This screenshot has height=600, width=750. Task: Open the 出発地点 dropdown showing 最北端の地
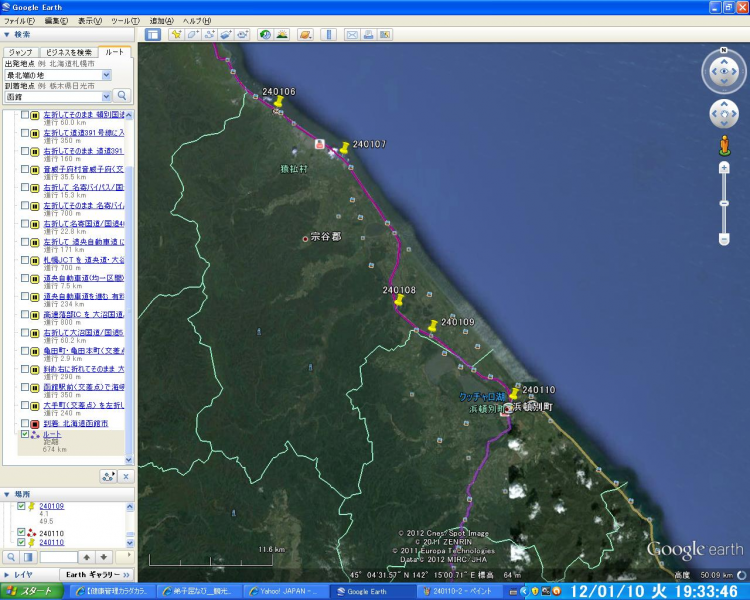pos(107,75)
